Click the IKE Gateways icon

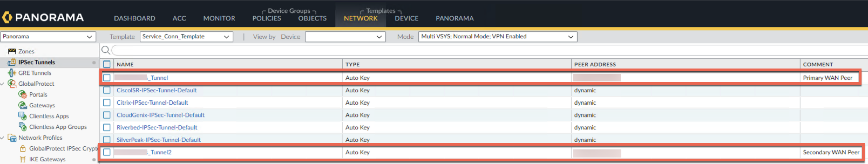pos(23,159)
